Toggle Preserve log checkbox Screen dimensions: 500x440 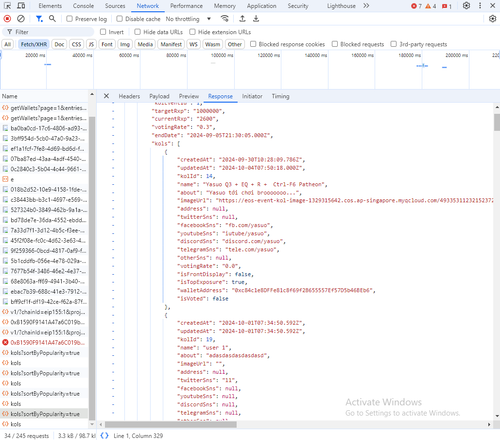coord(69,19)
